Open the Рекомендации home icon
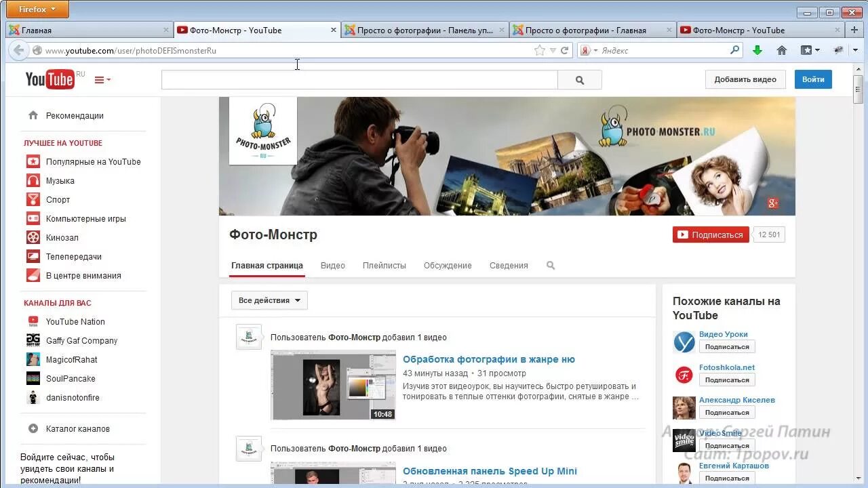Viewport: 868px width, 488px height. [x=33, y=115]
